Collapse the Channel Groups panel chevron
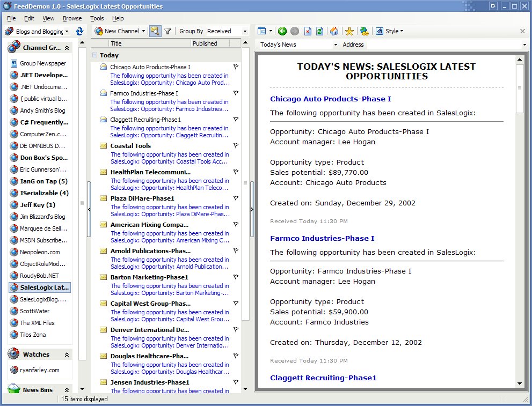Viewport: 532px width, 406px height. pyautogui.click(x=67, y=48)
